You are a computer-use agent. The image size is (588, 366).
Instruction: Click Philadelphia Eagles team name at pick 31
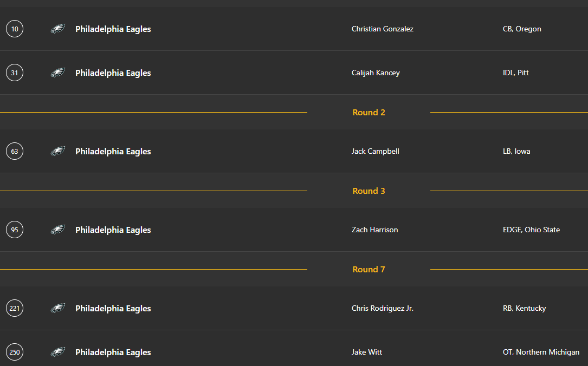coord(113,73)
